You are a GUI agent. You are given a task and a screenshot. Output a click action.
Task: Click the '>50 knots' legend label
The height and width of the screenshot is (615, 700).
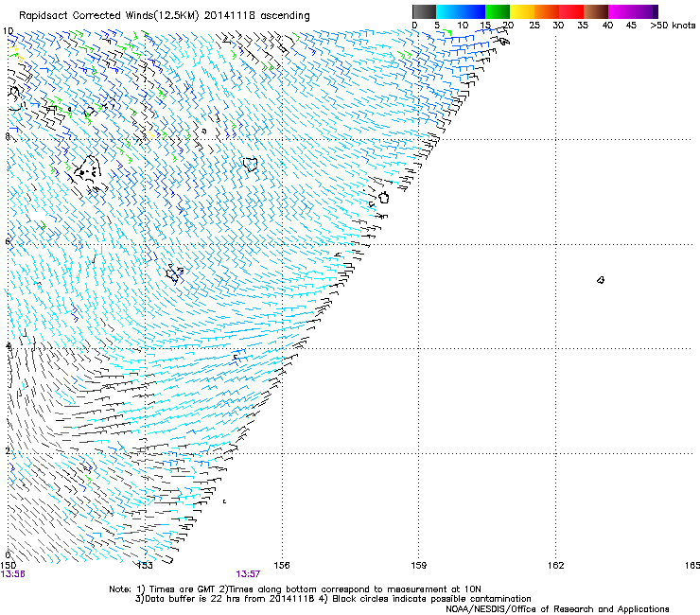click(x=673, y=26)
